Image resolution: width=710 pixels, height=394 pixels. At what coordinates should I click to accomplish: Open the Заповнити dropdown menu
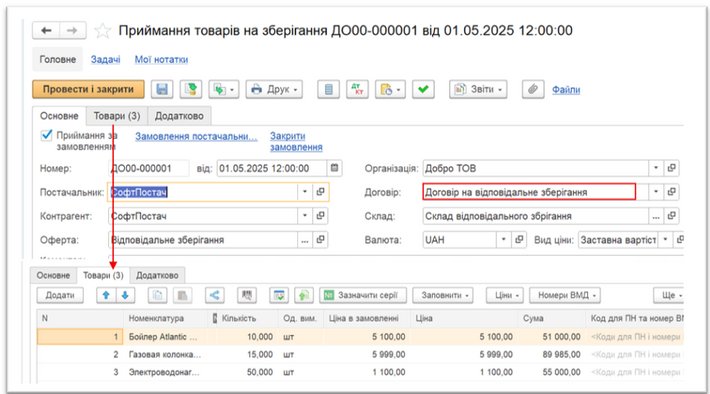443,295
